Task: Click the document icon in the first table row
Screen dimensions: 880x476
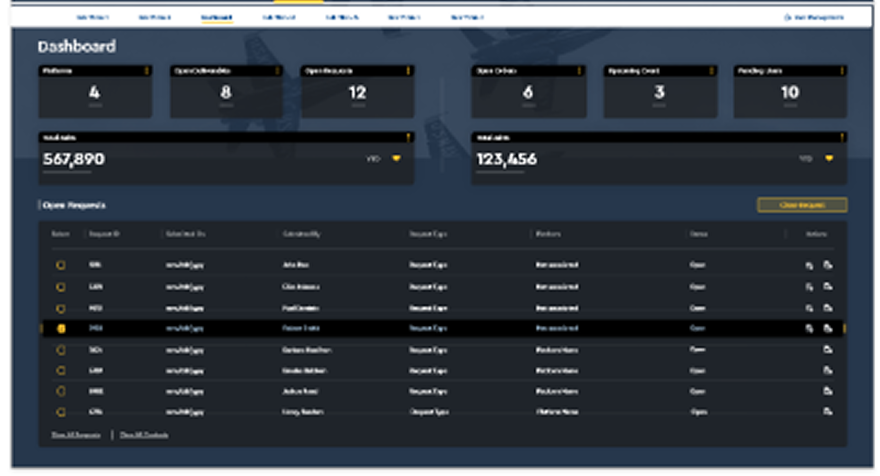Action: pos(828,265)
